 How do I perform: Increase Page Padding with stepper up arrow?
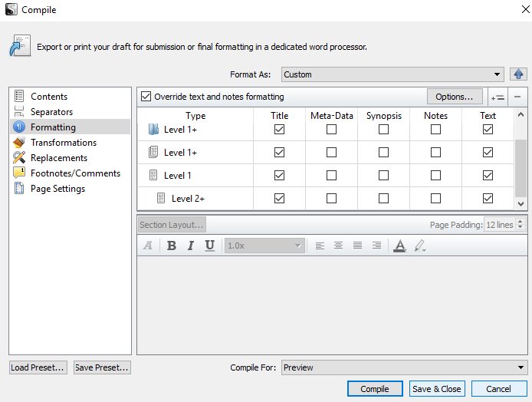click(521, 221)
